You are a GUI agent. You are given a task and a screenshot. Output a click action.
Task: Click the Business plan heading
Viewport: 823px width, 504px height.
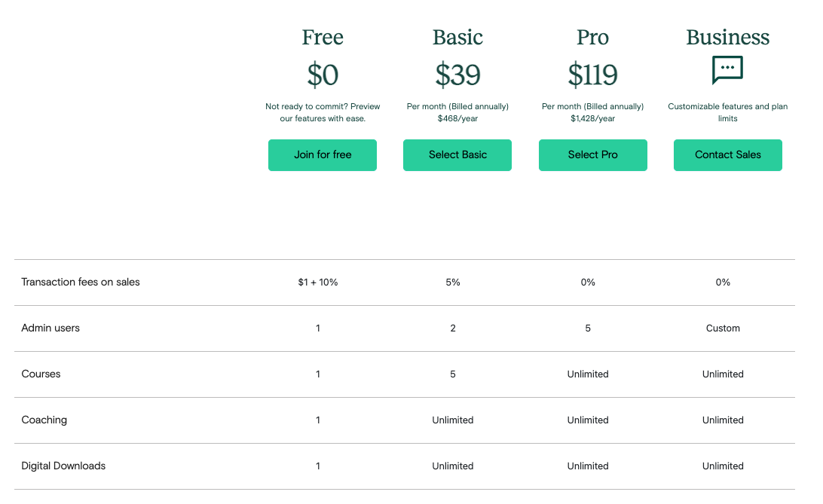[x=727, y=37]
